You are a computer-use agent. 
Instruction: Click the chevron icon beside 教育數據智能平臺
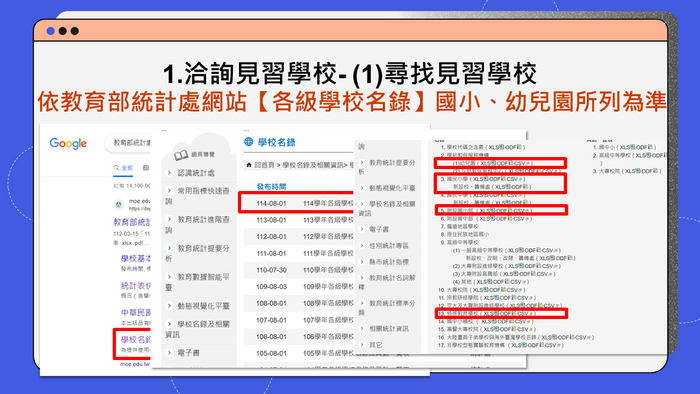pos(169,277)
